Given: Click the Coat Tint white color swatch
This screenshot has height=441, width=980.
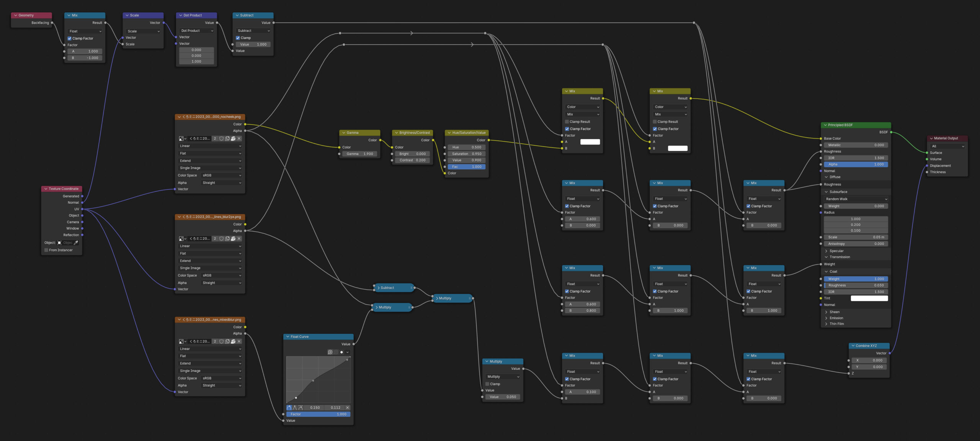Looking at the screenshot, I should [x=869, y=298].
